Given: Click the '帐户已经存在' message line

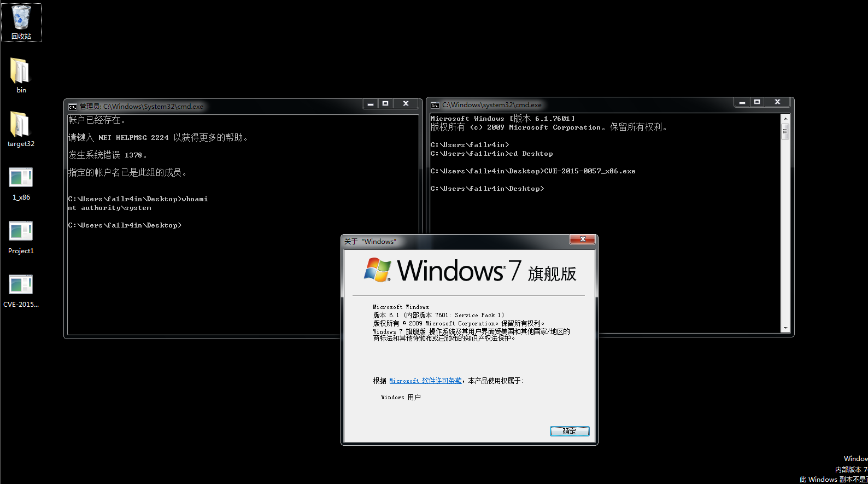Looking at the screenshot, I should pos(97,120).
